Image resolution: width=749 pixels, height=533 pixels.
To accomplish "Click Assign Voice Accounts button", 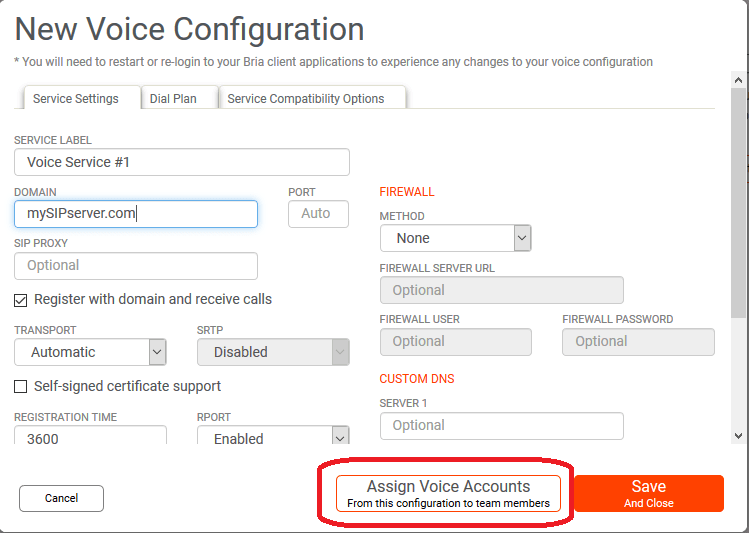I will (x=448, y=493).
